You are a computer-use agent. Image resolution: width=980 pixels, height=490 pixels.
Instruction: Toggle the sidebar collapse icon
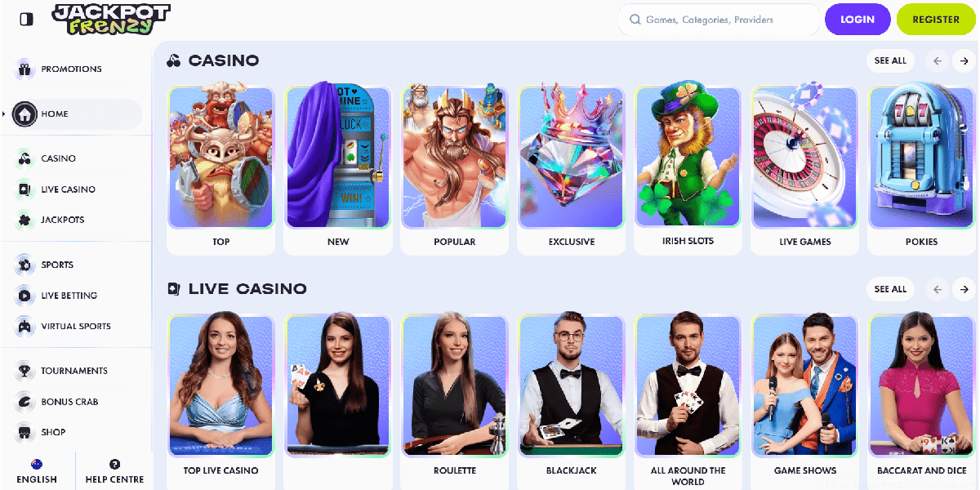coord(26,19)
